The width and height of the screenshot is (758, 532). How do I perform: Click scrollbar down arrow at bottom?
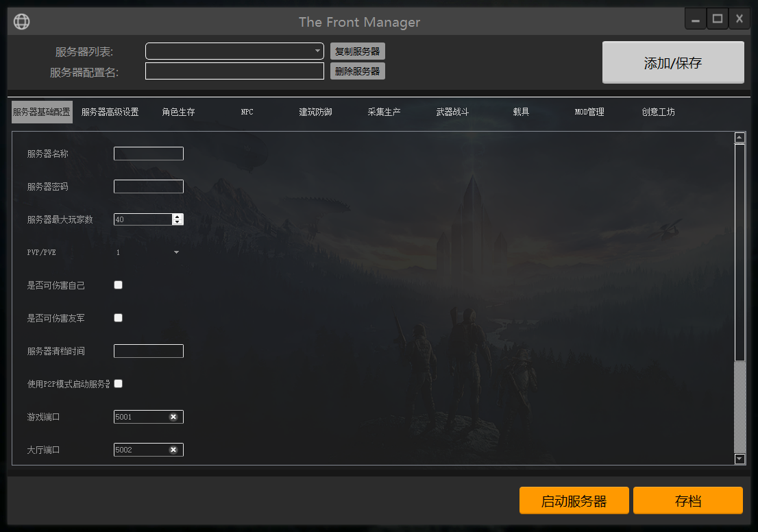tap(739, 459)
